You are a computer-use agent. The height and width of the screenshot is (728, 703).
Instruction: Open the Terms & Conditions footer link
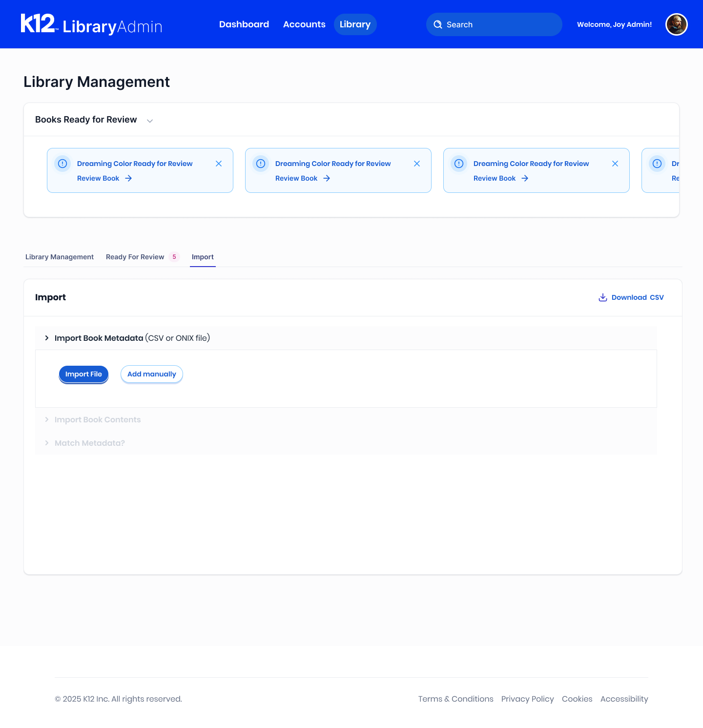click(456, 699)
